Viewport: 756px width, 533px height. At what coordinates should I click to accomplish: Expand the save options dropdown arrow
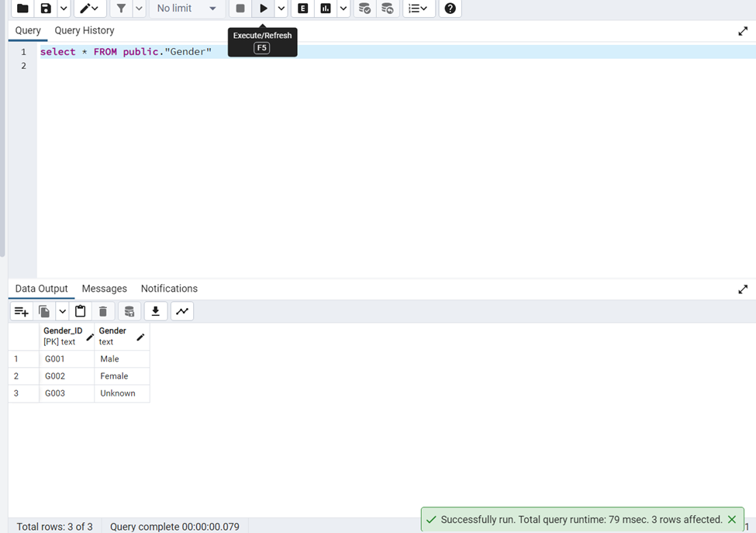pos(64,9)
